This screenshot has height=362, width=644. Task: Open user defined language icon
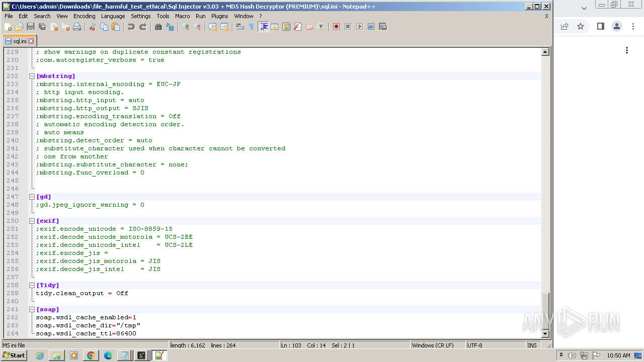(275, 27)
